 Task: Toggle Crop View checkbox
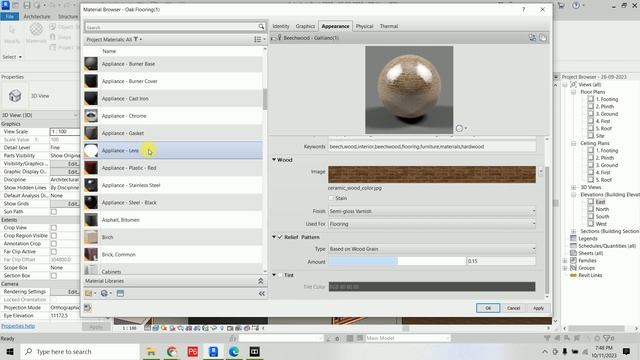pos(53,228)
